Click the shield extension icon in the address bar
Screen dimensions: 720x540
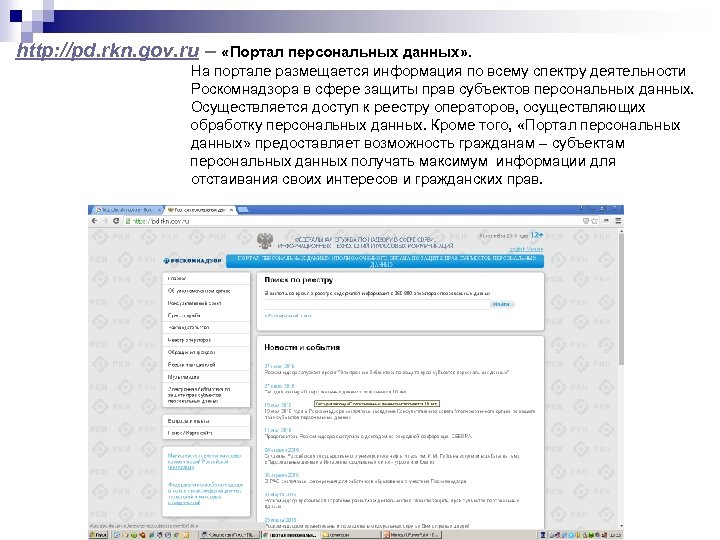coord(585,221)
